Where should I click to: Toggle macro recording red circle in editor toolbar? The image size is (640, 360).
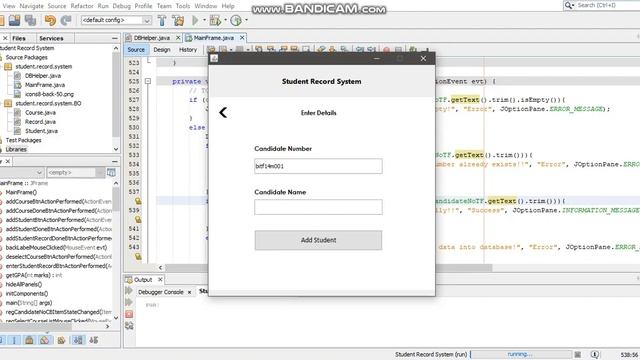click(387, 50)
